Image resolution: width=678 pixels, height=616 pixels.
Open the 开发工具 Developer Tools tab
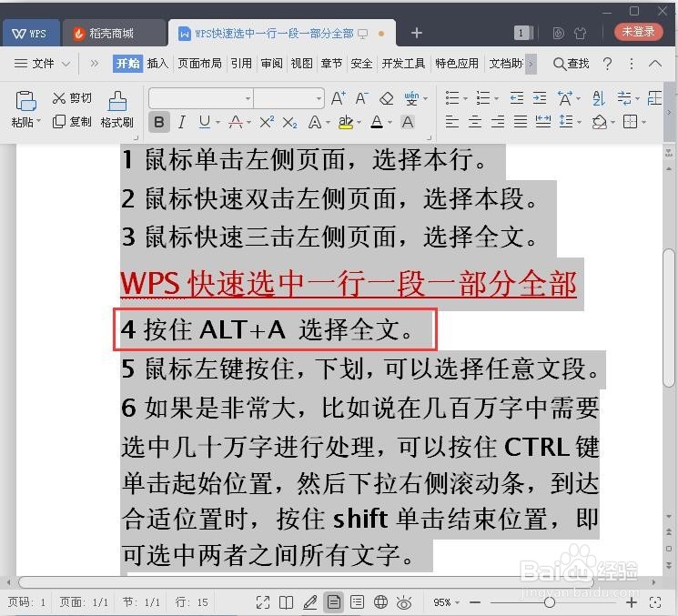pos(403,64)
